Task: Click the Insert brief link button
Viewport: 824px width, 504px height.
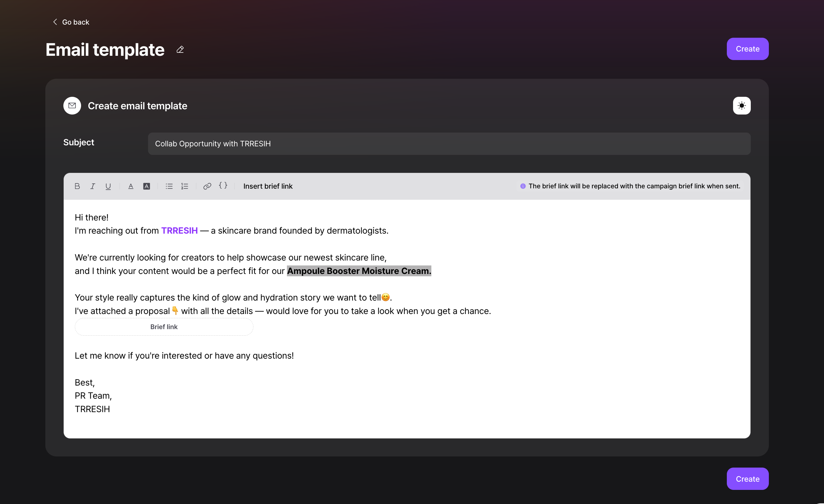Action: click(268, 186)
